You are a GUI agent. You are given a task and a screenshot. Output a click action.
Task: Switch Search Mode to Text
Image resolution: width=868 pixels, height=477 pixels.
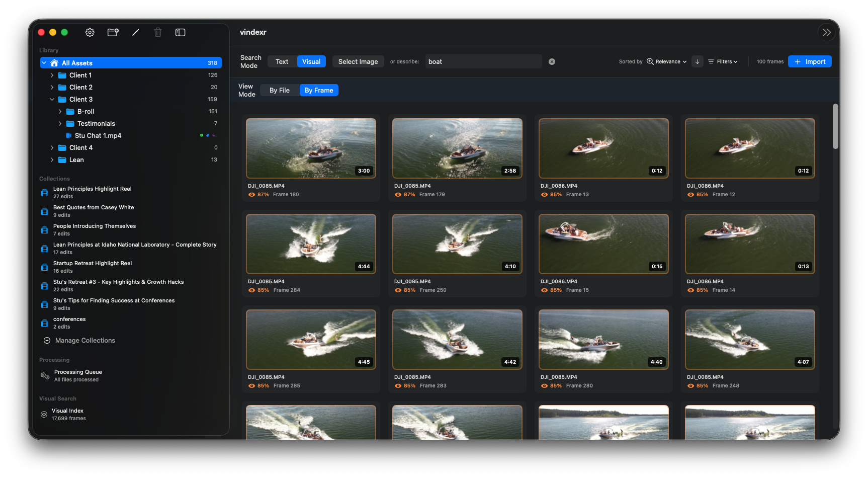pyautogui.click(x=282, y=61)
